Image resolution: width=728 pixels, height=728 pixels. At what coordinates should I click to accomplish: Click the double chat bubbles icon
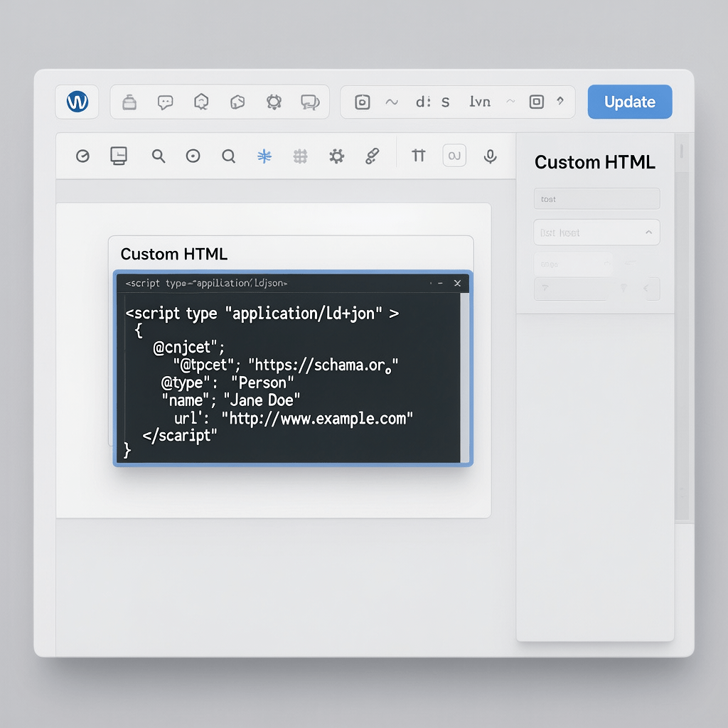coord(310,102)
